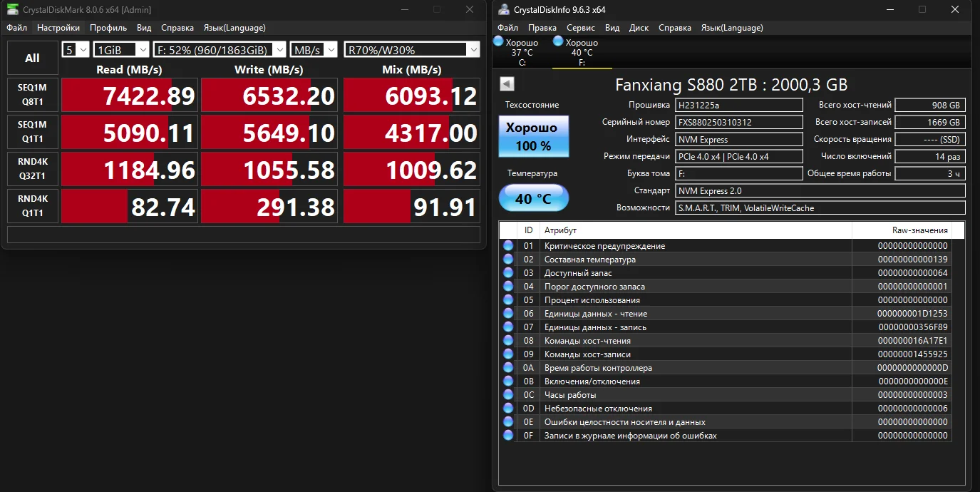Click status orb for attribute 01
The image size is (980, 492).
pyautogui.click(x=508, y=245)
